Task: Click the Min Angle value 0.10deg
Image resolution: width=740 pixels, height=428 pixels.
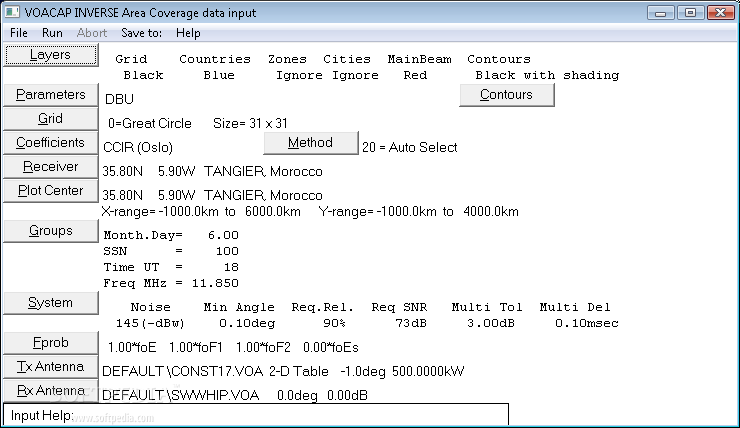Action: pyautogui.click(x=247, y=323)
